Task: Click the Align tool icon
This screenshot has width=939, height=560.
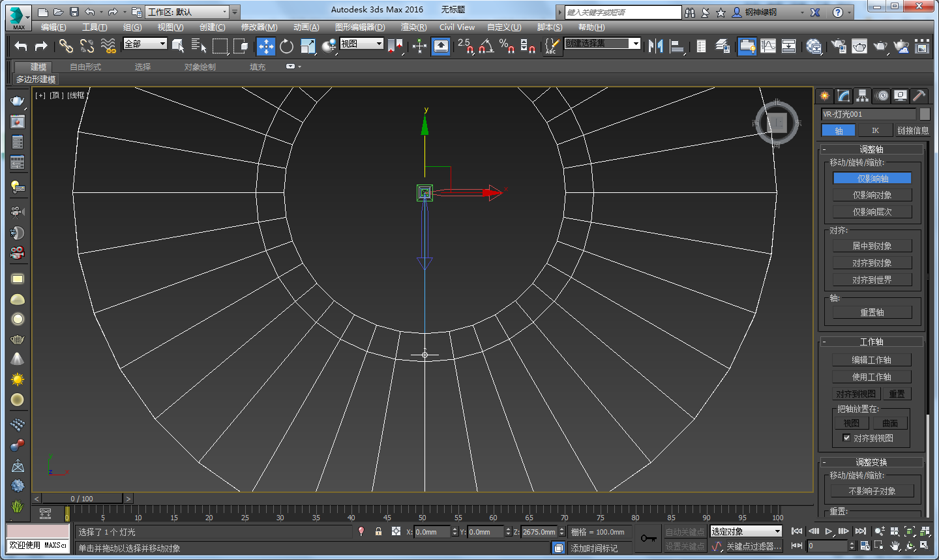Action: 678,46
